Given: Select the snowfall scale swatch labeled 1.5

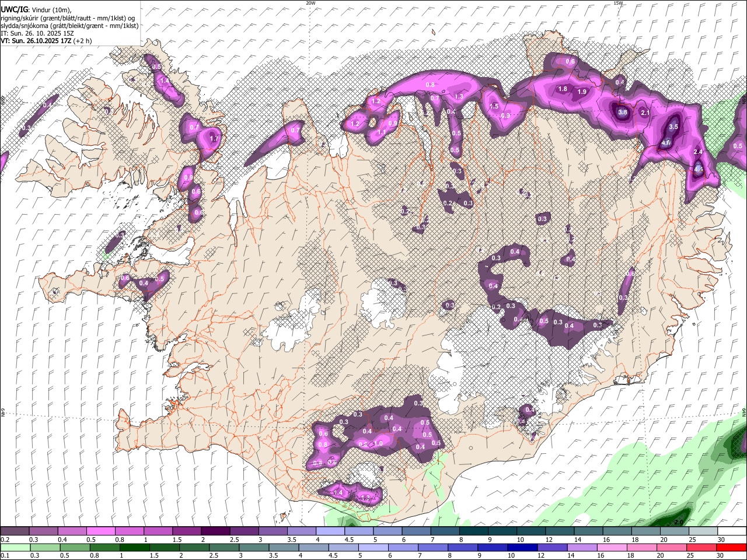Looking at the screenshot, I should [x=186, y=531].
